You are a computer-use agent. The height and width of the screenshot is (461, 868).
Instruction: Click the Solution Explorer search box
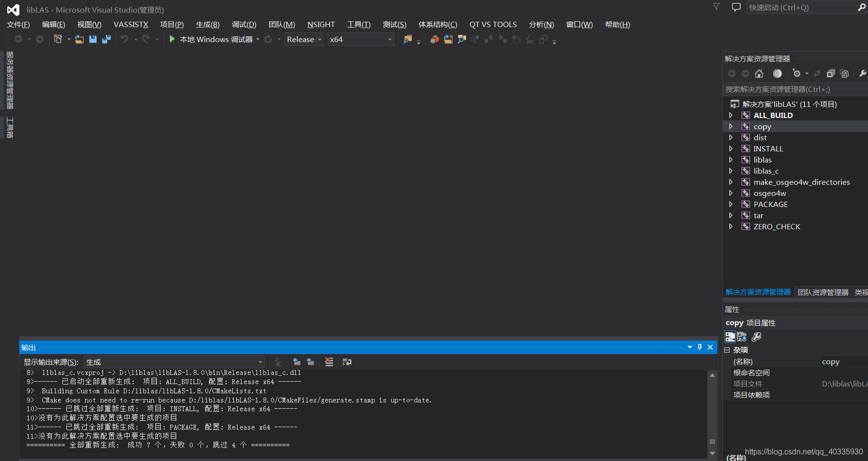click(795, 89)
